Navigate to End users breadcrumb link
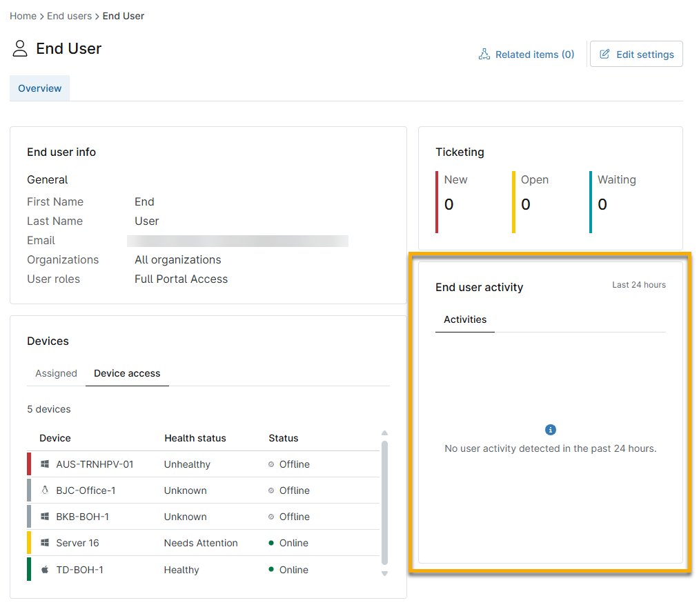 (x=69, y=16)
